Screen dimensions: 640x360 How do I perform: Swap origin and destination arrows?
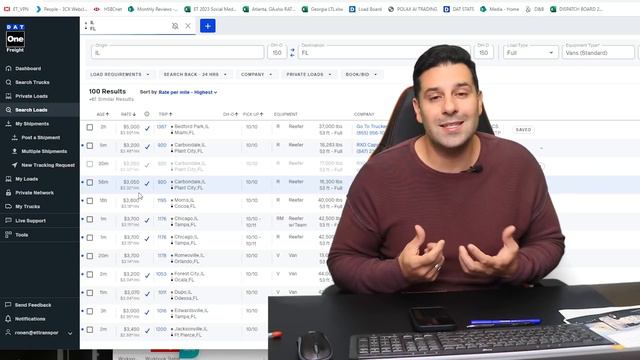[x=292, y=53]
